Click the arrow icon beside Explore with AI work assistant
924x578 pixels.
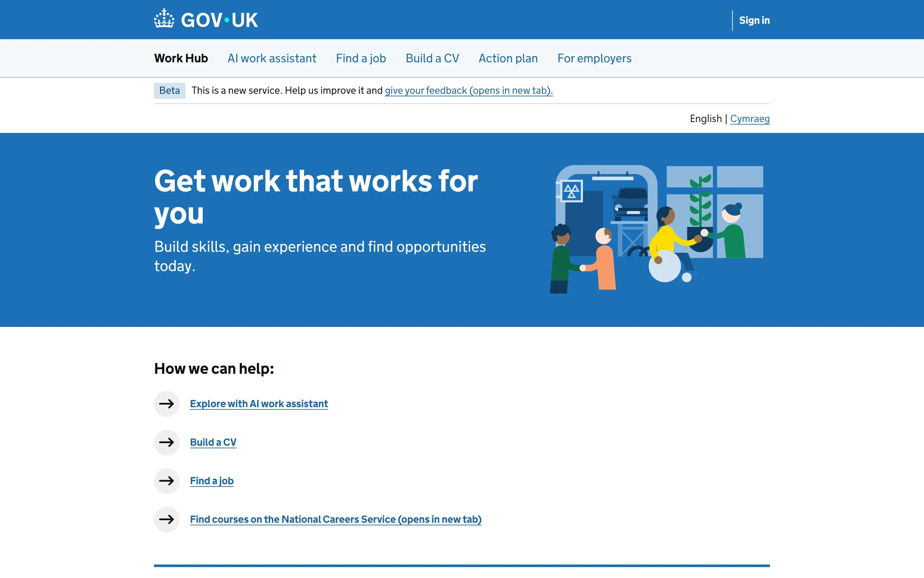point(167,404)
